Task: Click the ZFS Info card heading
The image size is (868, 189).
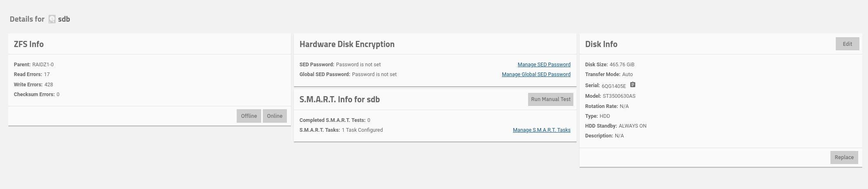Action: point(29,44)
